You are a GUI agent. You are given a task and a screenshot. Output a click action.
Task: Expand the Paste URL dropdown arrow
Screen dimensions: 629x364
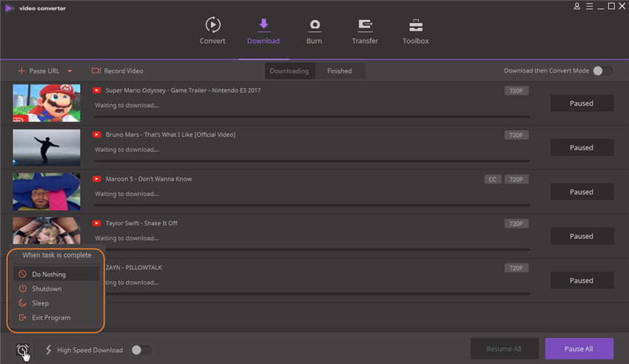coord(70,71)
